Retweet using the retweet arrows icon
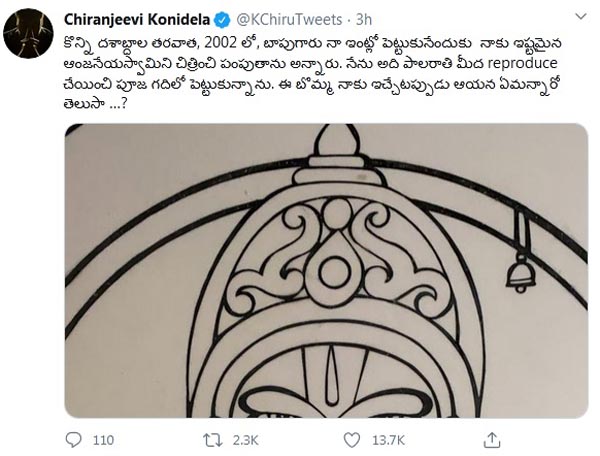The width and height of the screenshot is (600, 456). point(212,440)
